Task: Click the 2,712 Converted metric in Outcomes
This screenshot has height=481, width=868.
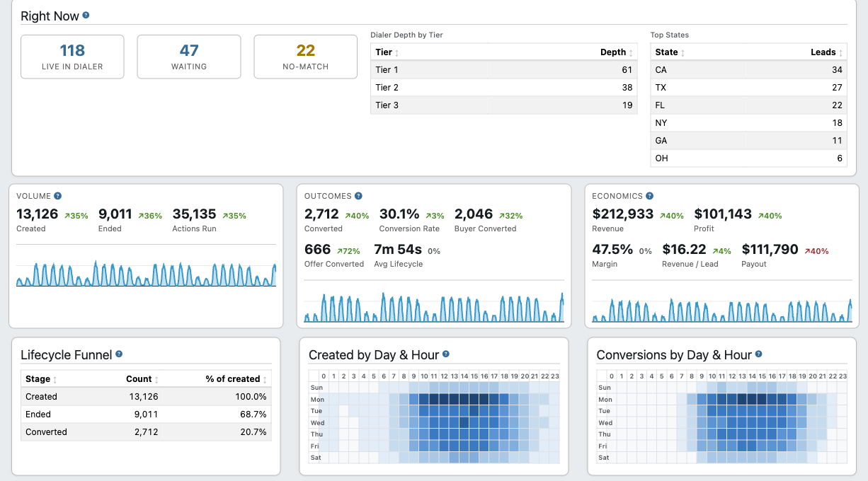Action: point(337,220)
